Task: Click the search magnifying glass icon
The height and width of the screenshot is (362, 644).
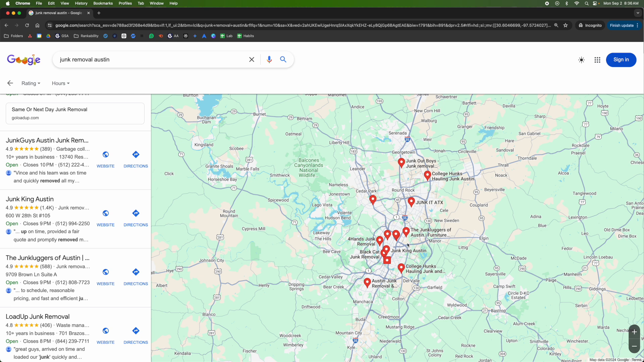Action: (283, 59)
